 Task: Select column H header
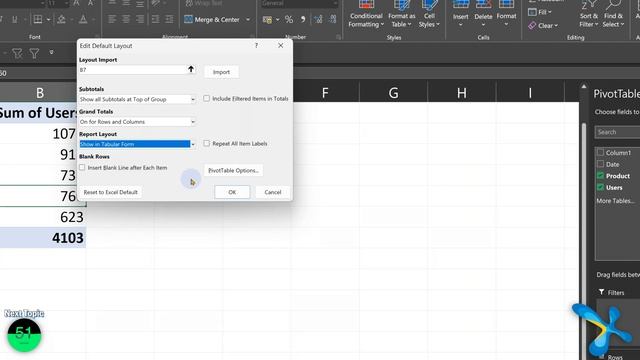pos(462,93)
